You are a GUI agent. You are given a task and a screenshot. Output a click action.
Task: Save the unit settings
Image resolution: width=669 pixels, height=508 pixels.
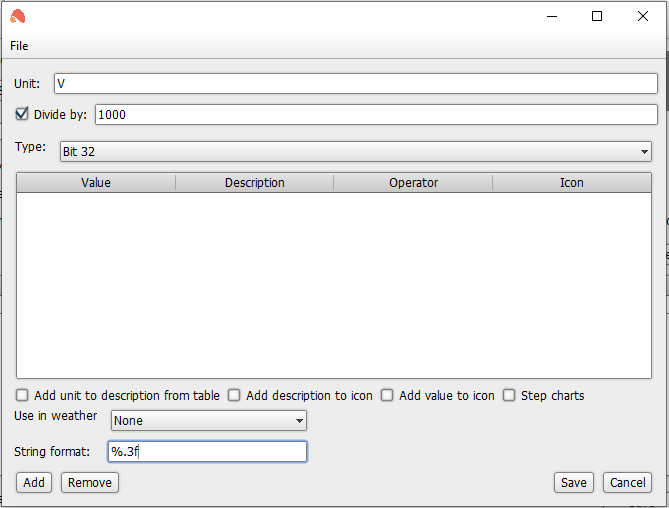coord(574,482)
